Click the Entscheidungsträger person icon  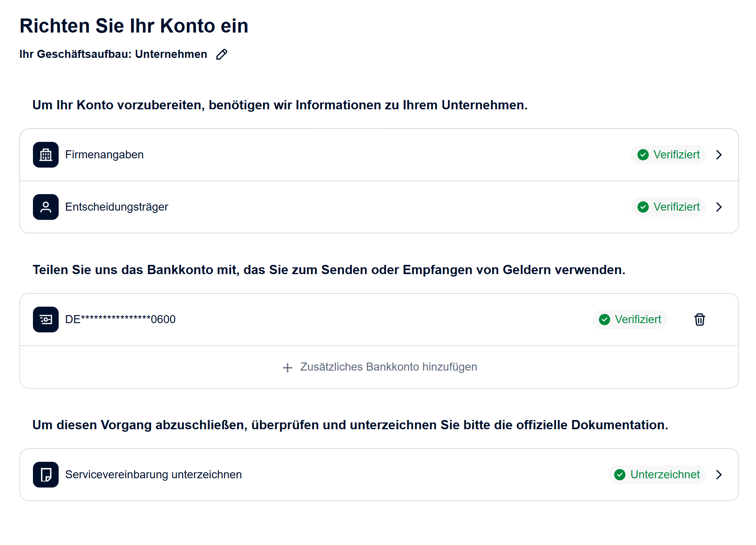click(46, 207)
